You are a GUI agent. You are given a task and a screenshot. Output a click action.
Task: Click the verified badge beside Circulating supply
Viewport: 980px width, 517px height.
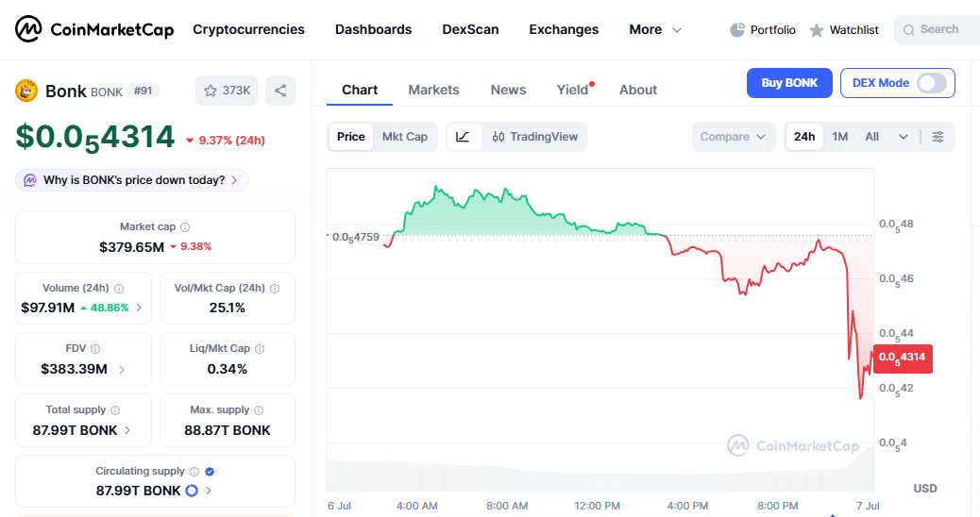tap(210, 472)
